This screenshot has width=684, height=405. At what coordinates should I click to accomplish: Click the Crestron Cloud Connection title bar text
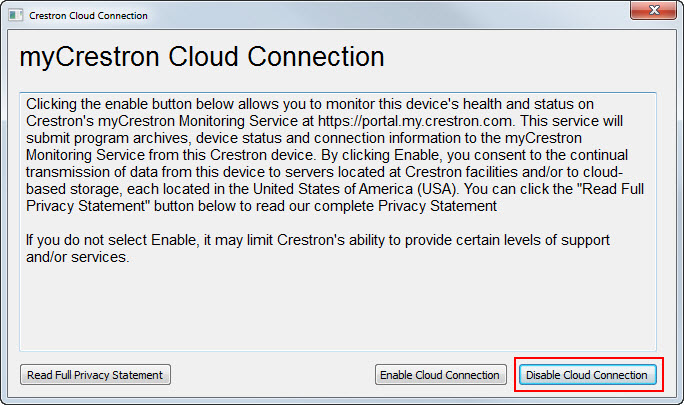click(x=88, y=16)
